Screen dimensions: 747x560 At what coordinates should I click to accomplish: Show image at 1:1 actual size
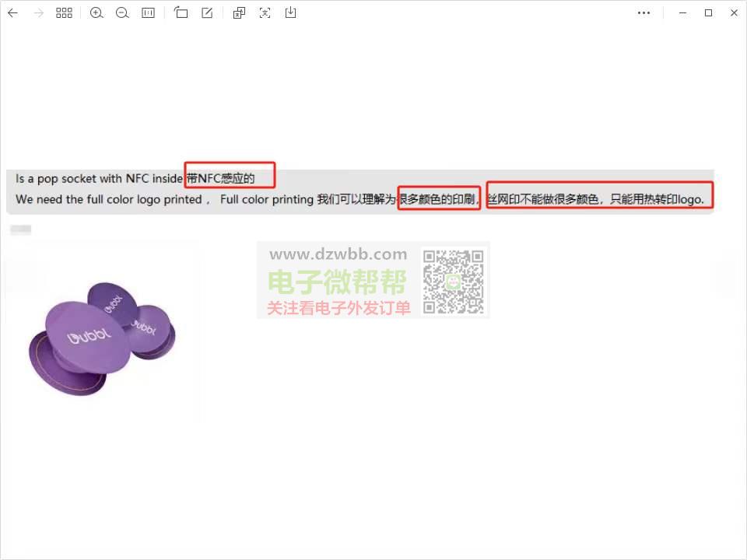(148, 13)
